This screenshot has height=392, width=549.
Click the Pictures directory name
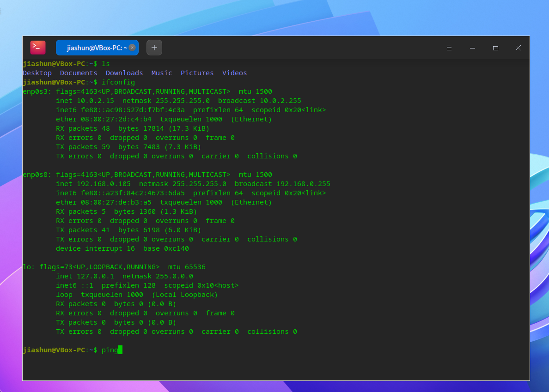[197, 73]
